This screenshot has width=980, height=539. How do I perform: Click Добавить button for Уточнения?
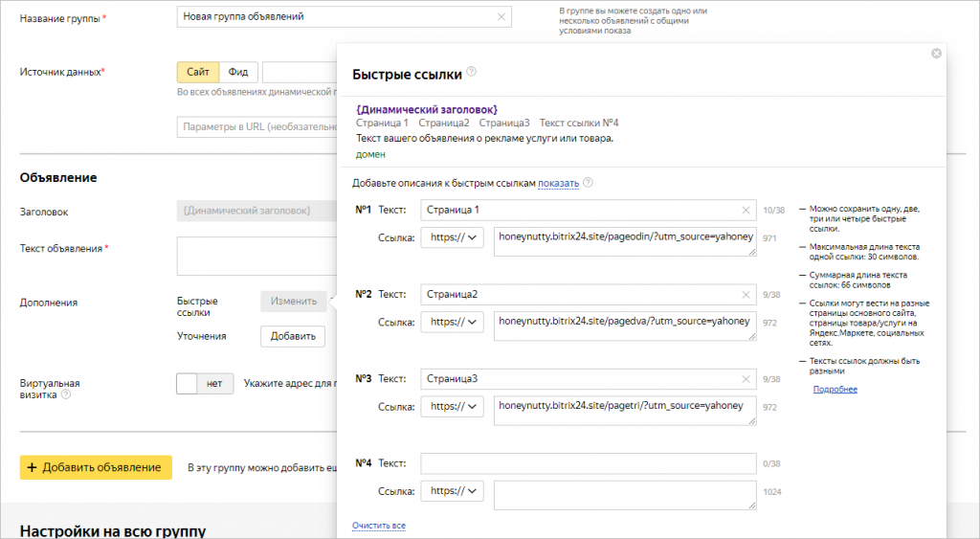[x=292, y=336]
